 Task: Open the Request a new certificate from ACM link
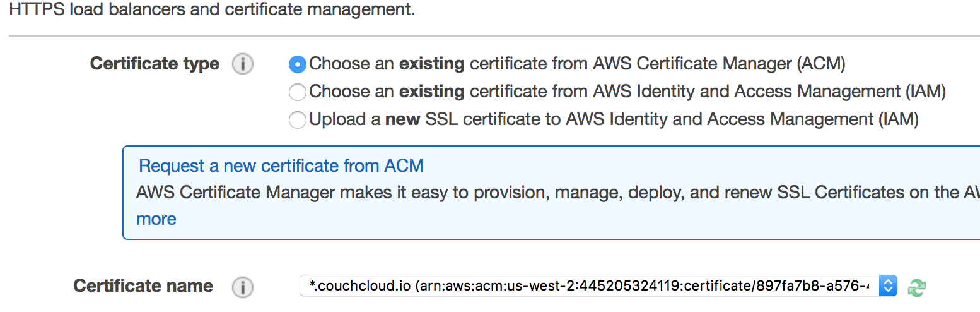click(281, 166)
